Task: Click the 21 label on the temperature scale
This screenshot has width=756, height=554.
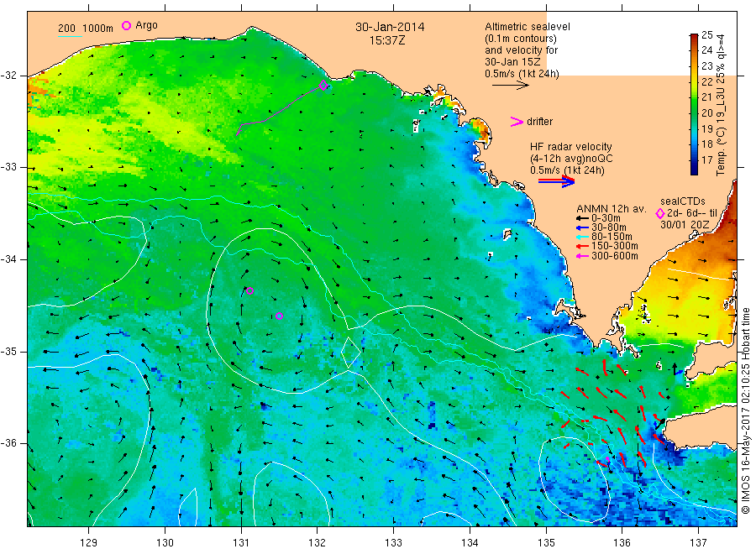Action: [706, 97]
